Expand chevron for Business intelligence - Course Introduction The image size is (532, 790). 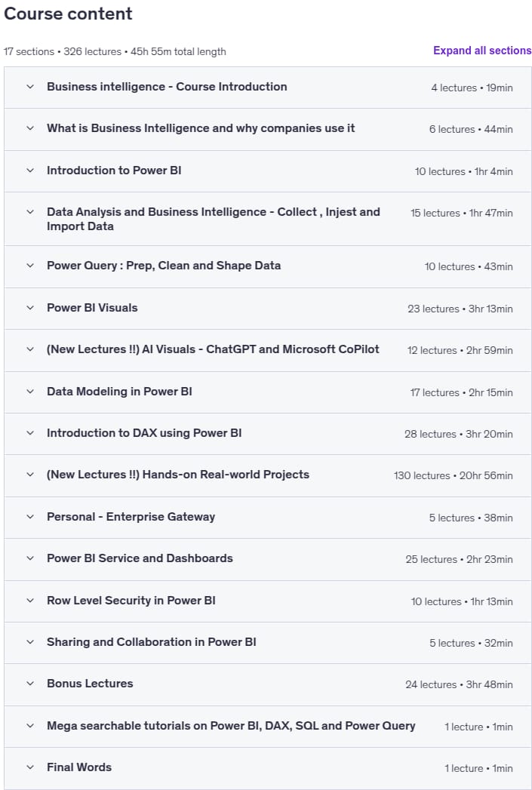30,87
